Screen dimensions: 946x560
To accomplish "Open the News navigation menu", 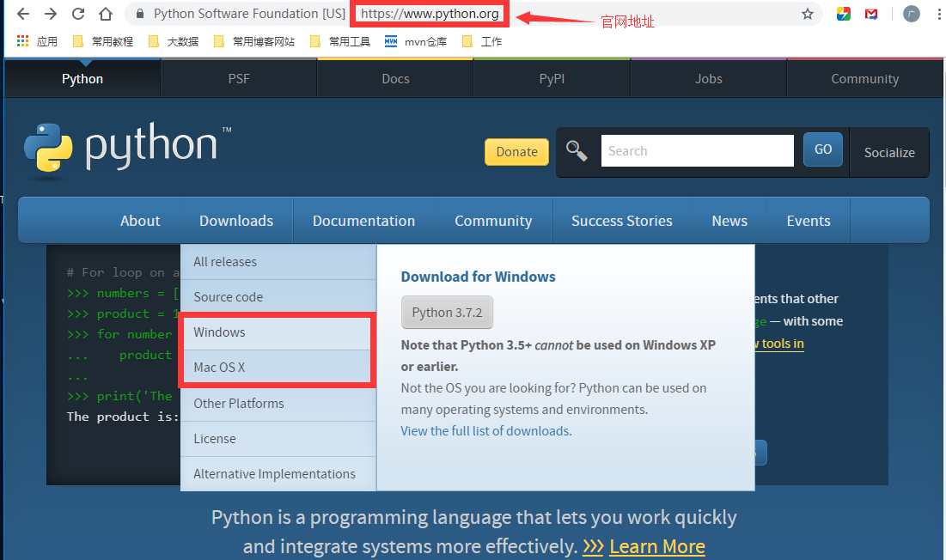I will click(x=729, y=221).
